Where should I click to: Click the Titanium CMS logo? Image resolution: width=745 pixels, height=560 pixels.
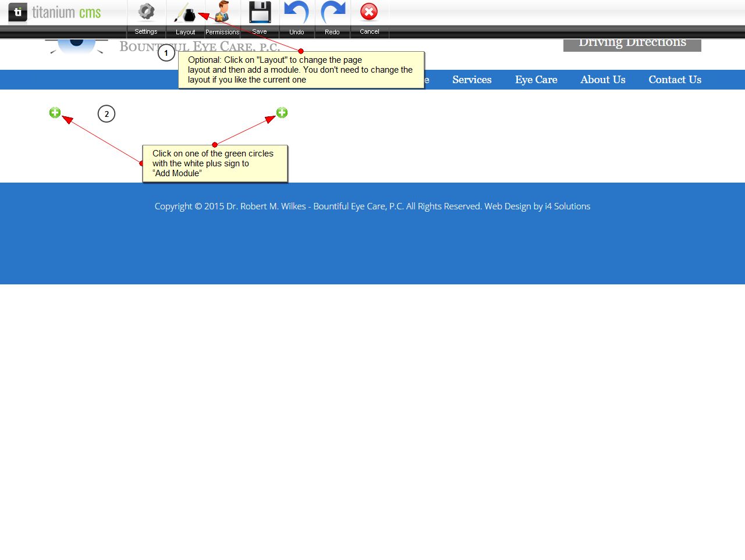tap(55, 12)
